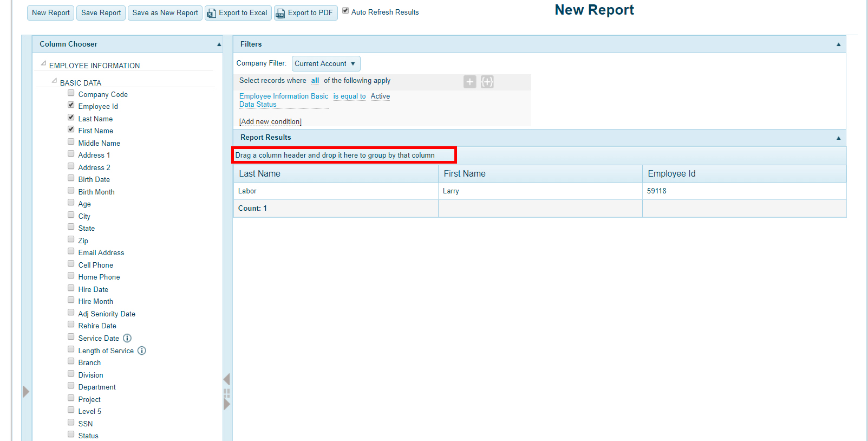868x441 pixels.
Task: Change the 'is equal to' operator link
Action: click(x=350, y=96)
